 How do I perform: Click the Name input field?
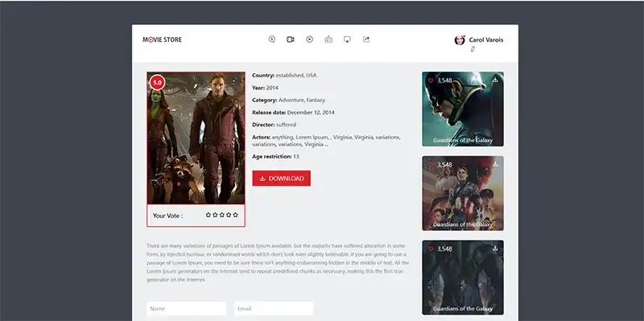[187, 308]
